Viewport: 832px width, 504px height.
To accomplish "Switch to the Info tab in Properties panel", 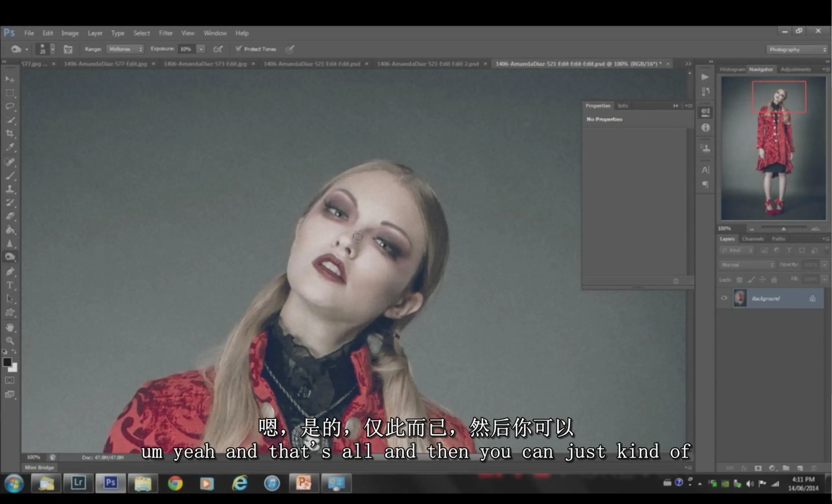I will tap(622, 106).
